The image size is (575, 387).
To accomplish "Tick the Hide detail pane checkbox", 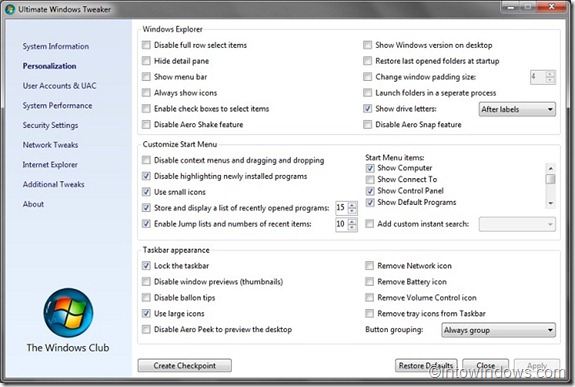I will coord(146,61).
